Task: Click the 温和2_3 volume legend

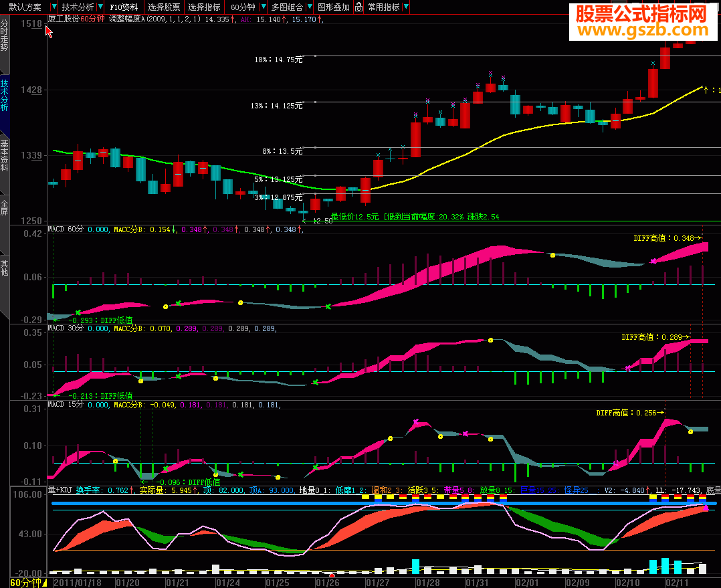Action: (388, 490)
